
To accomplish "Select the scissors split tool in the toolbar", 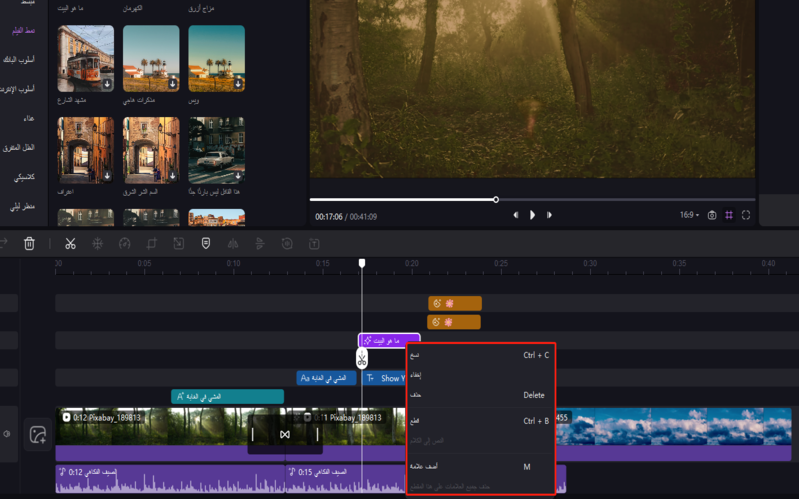I will [x=70, y=244].
